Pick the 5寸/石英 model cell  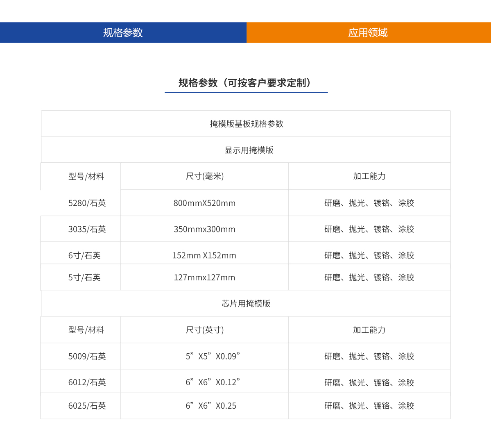pos(84,277)
